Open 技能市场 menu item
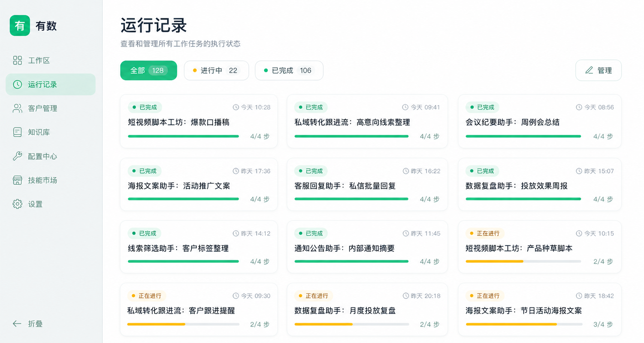This screenshot has width=644, height=343. 51,180
